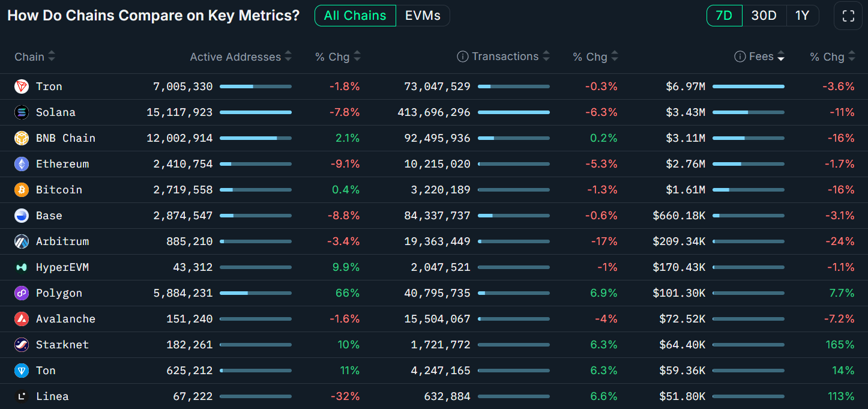Click Polygon's 66% address change value

click(348, 293)
